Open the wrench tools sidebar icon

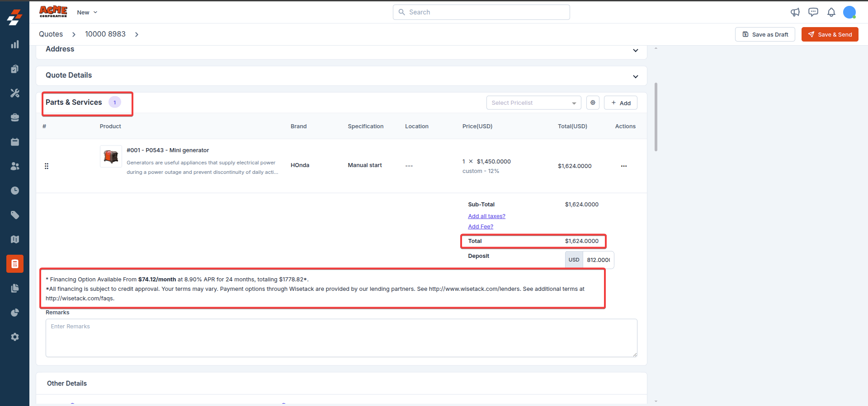point(15,93)
